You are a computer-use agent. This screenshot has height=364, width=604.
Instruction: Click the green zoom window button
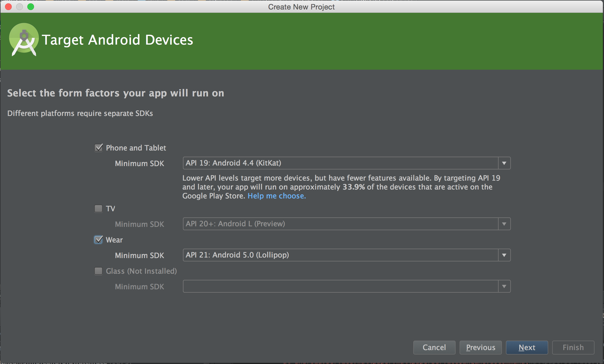click(31, 6)
